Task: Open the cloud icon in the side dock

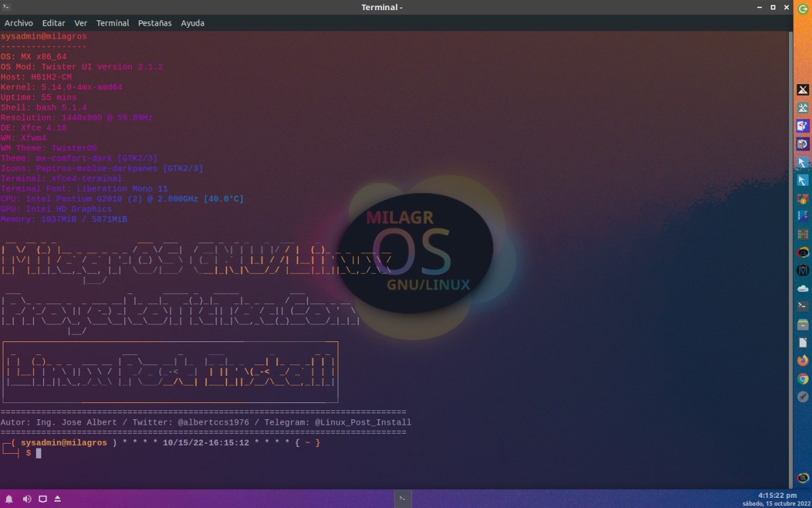Action: point(803,288)
